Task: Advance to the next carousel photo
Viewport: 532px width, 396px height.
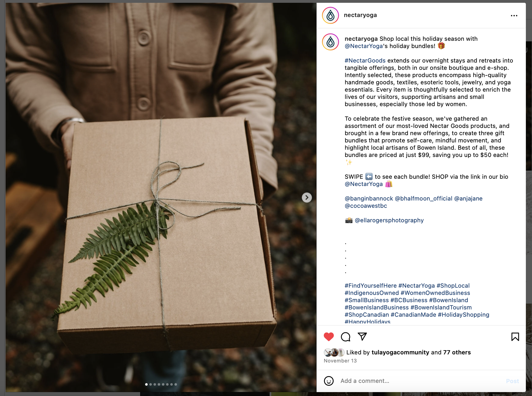Action: [x=307, y=197]
